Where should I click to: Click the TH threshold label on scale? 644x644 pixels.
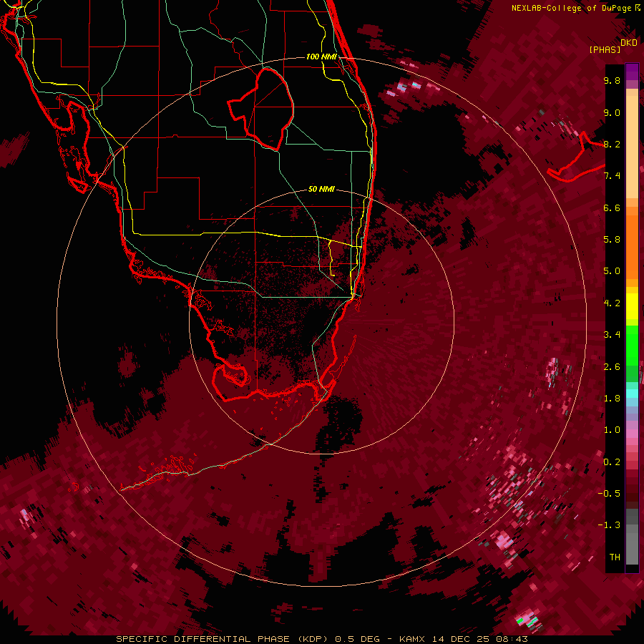coord(615,557)
